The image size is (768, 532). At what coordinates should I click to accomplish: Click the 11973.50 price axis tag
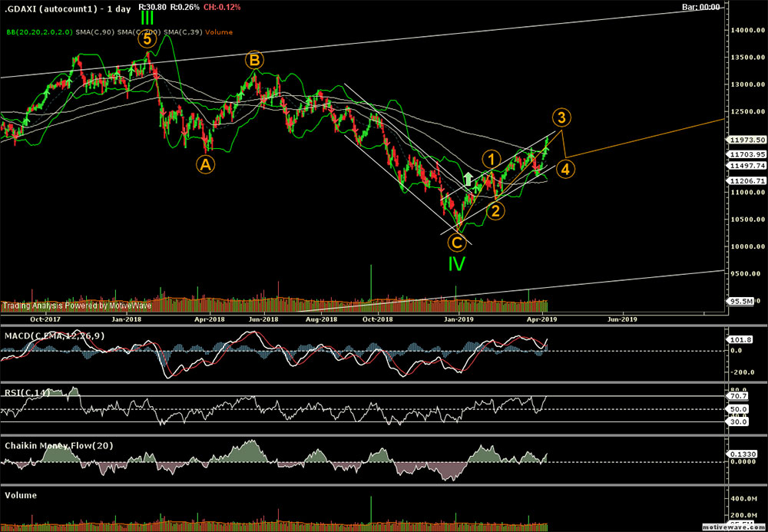(x=746, y=140)
